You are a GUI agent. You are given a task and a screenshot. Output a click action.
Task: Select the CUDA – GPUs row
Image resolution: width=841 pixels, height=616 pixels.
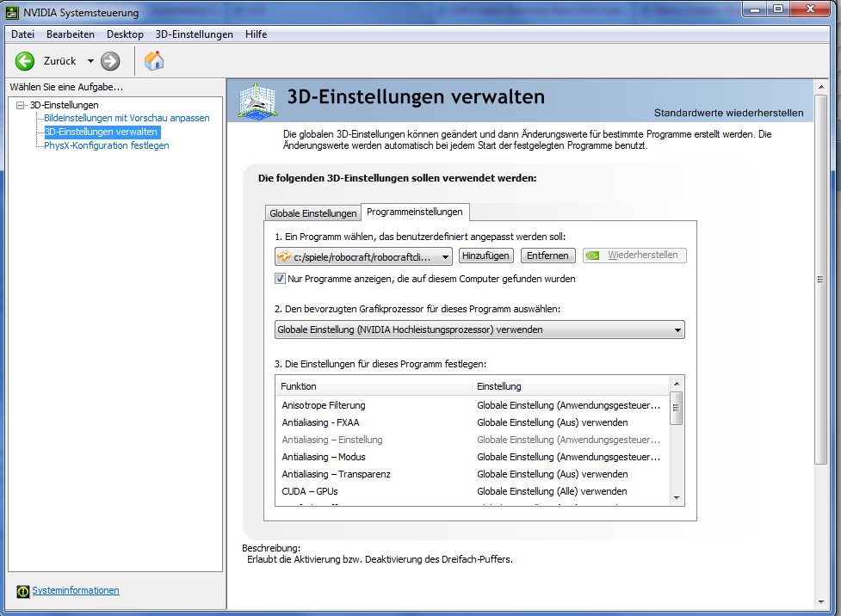[473, 491]
